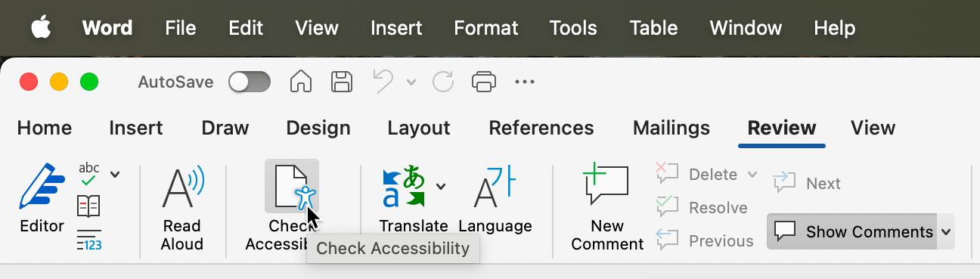Expand the Delete comment dropdown arrow

click(x=752, y=175)
